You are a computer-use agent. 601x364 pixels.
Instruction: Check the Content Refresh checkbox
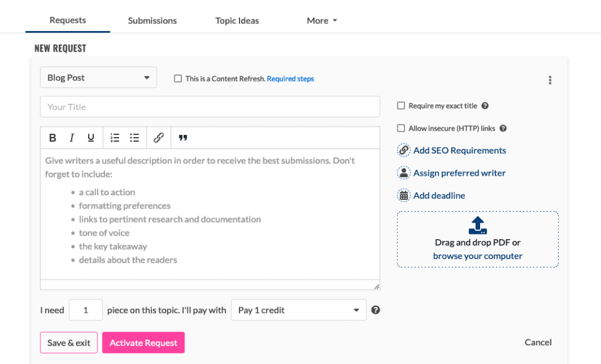(x=178, y=79)
